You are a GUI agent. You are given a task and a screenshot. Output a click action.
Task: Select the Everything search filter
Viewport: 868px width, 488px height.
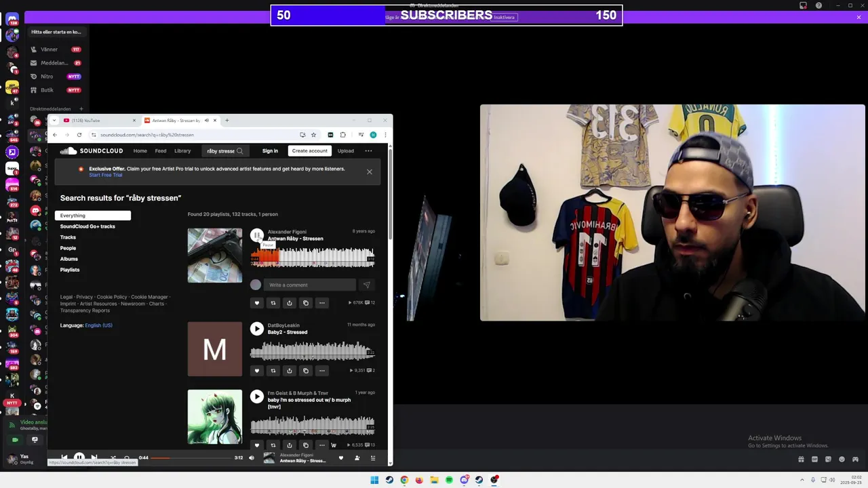point(93,216)
